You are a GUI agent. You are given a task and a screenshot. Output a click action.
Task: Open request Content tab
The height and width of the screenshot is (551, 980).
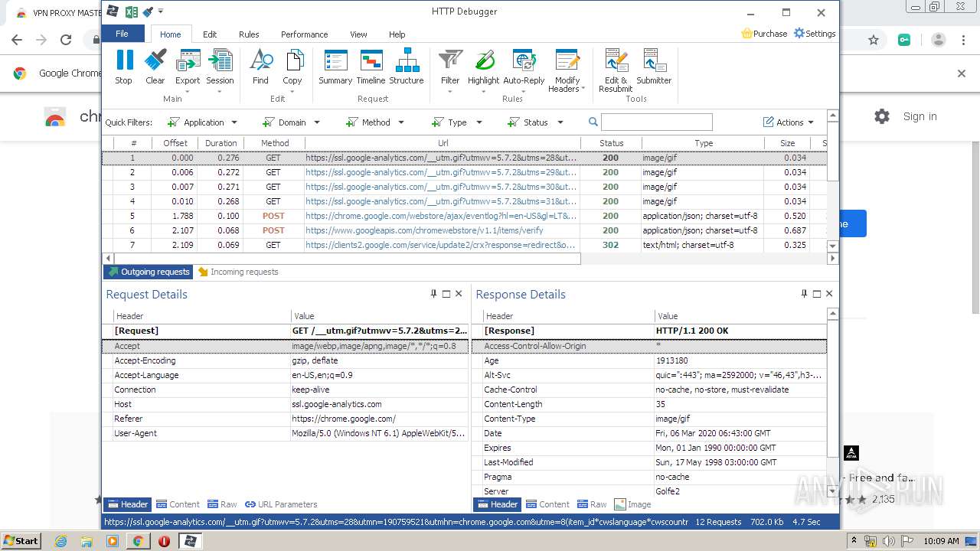[x=178, y=504]
